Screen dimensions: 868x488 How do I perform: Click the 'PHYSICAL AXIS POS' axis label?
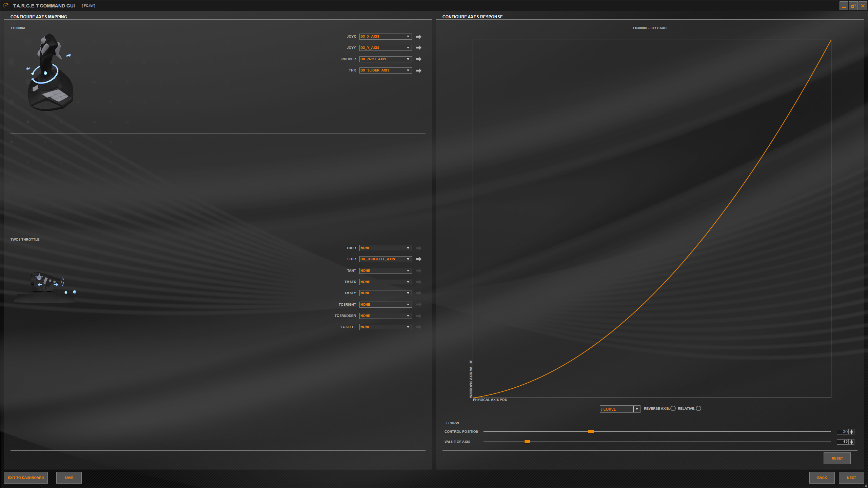point(490,400)
